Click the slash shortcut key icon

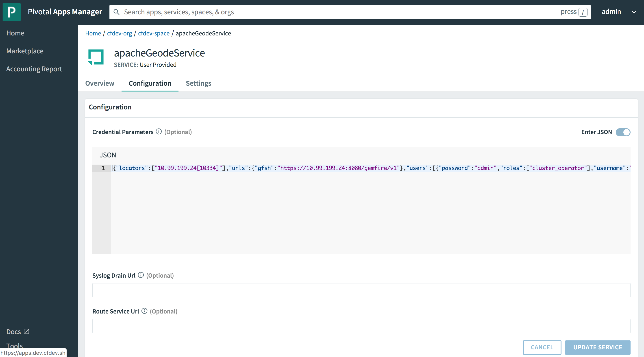pyautogui.click(x=583, y=12)
